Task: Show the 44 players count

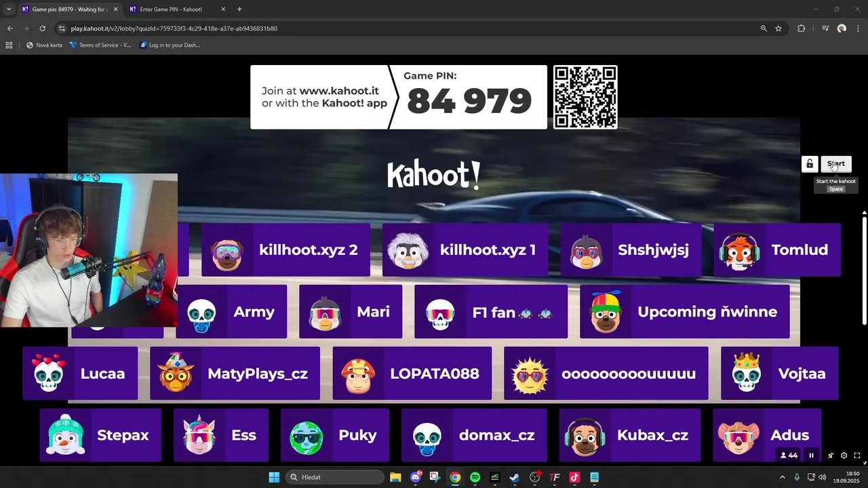Action: point(789,455)
